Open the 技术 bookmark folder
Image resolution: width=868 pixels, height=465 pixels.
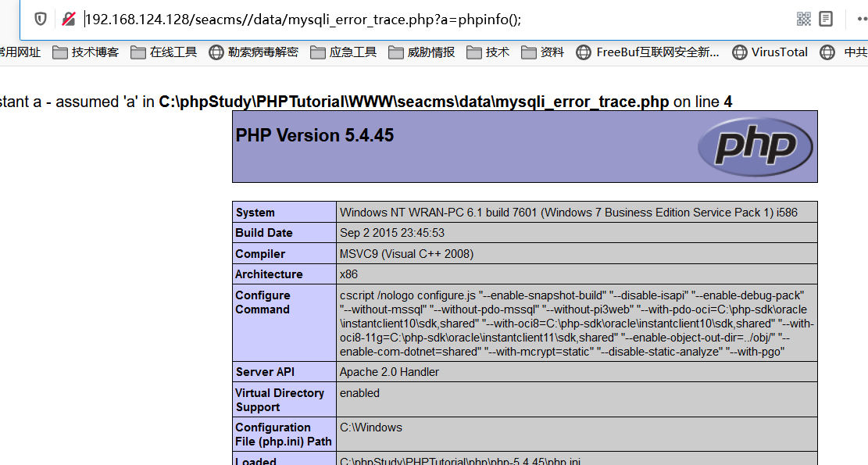(x=488, y=52)
